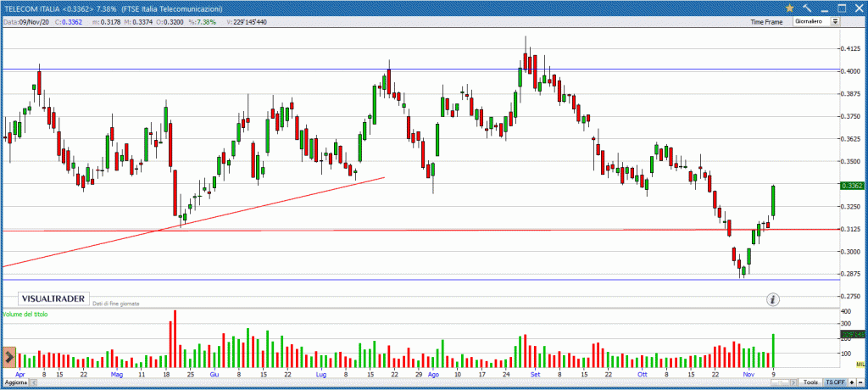Click the volume axis value label near 200
This screenshot has height=390, width=868.
(x=853, y=334)
